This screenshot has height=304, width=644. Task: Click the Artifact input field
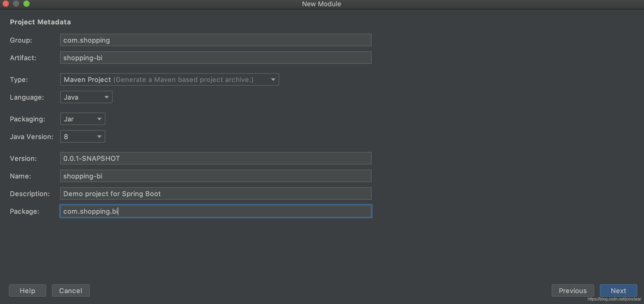[215, 57]
